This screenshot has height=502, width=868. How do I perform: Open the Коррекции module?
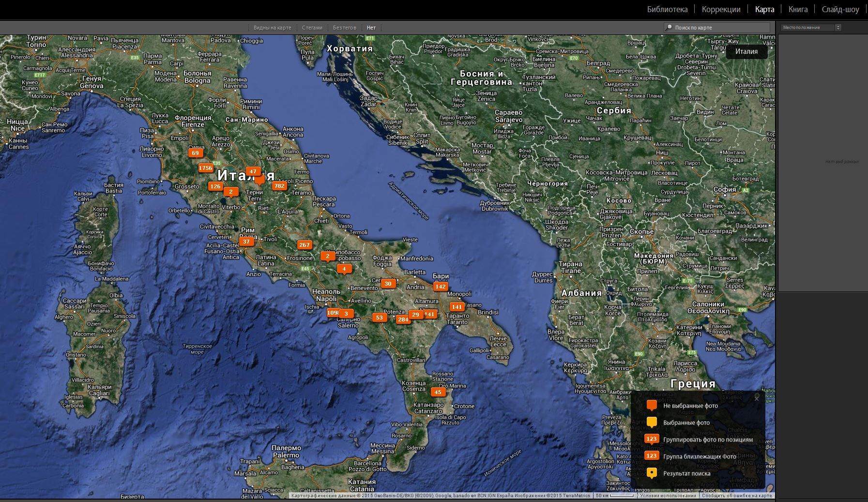click(x=721, y=9)
